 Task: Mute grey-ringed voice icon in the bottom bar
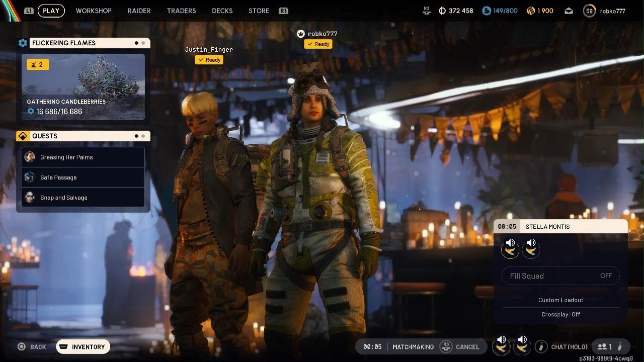pyautogui.click(x=522, y=345)
